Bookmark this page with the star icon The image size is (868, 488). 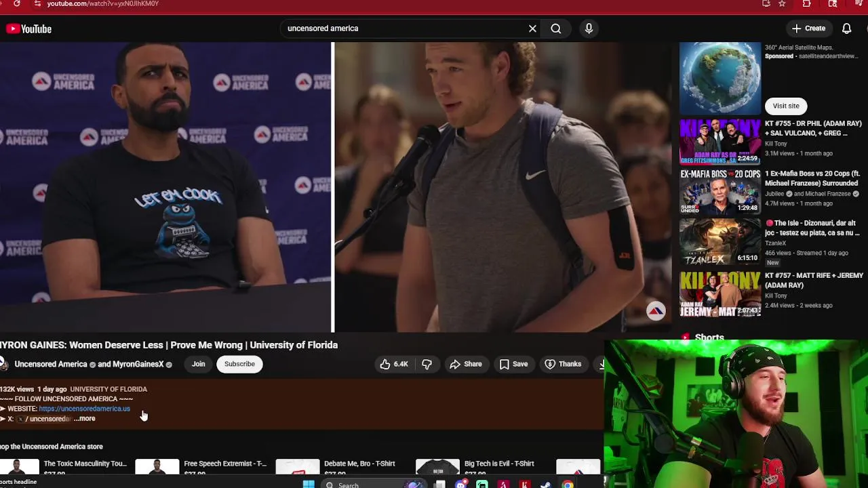click(782, 4)
